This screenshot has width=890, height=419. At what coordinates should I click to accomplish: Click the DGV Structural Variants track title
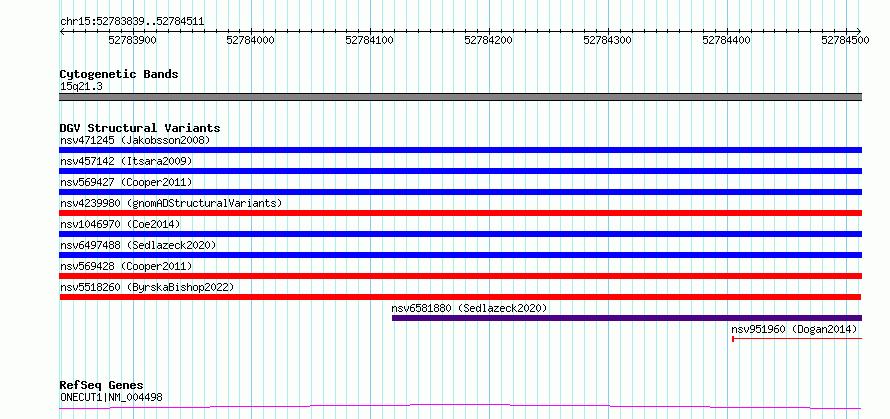(x=140, y=128)
